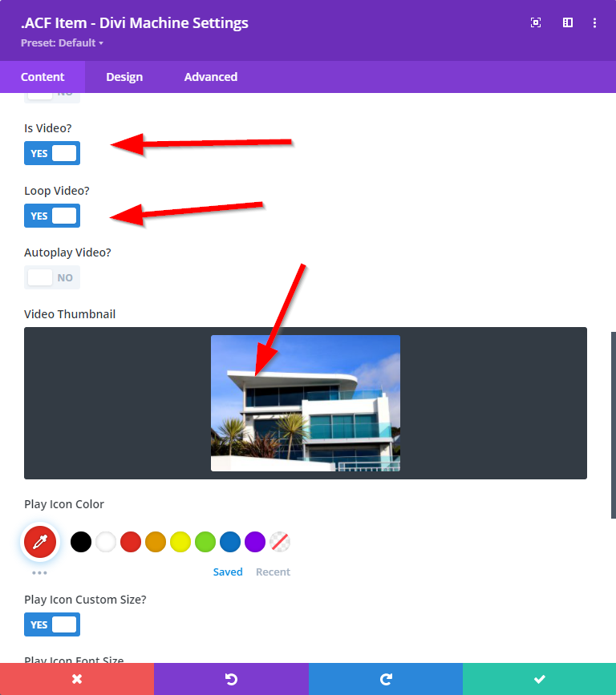Expand the three dots below color picker
Image resolution: width=616 pixels, height=695 pixels.
pyautogui.click(x=39, y=572)
